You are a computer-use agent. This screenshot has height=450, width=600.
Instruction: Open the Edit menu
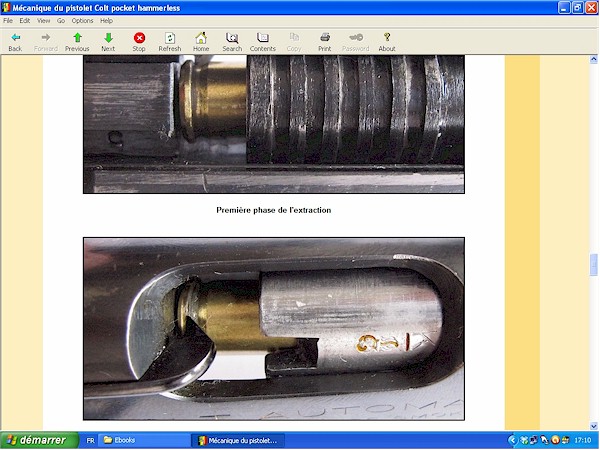coord(24,21)
